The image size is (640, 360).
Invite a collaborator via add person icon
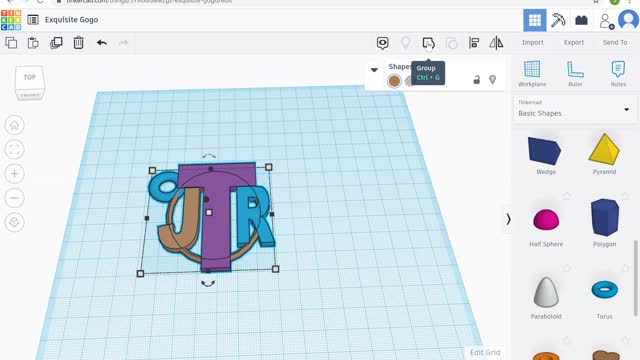606,21
